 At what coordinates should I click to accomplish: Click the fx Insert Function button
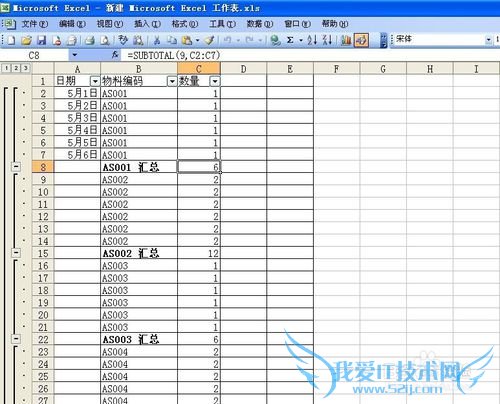click(115, 55)
